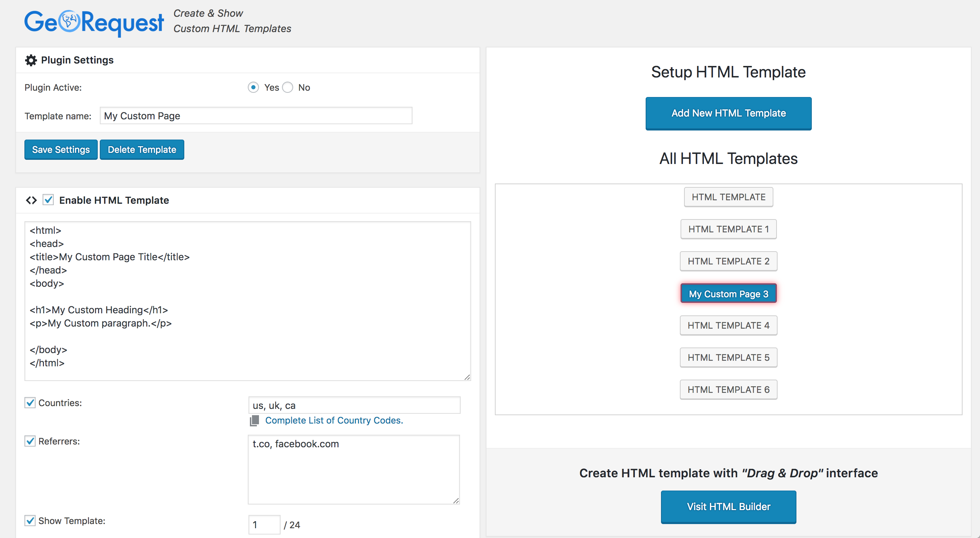Click the Plugin Settings heading text
Screen dimensions: 980x538
coord(77,60)
